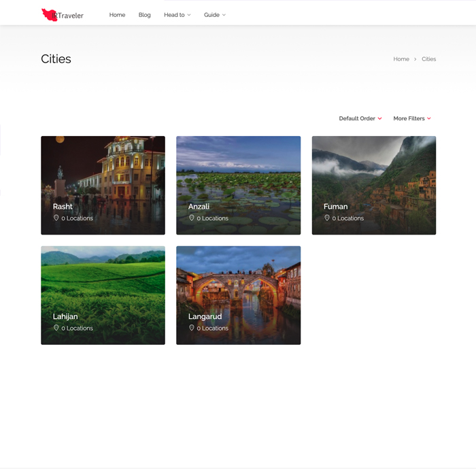Click the Anzali title text
476x476 pixels.
[x=199, y=207]
